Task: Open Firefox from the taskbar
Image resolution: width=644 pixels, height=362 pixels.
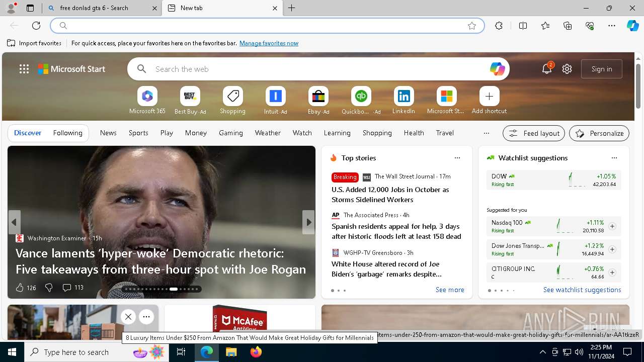Action: [x=256, y=352]
